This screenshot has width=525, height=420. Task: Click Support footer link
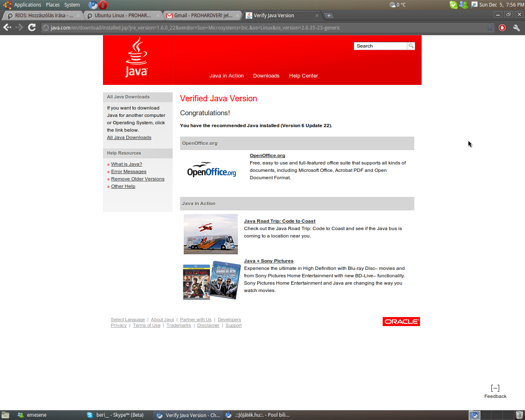233,325
